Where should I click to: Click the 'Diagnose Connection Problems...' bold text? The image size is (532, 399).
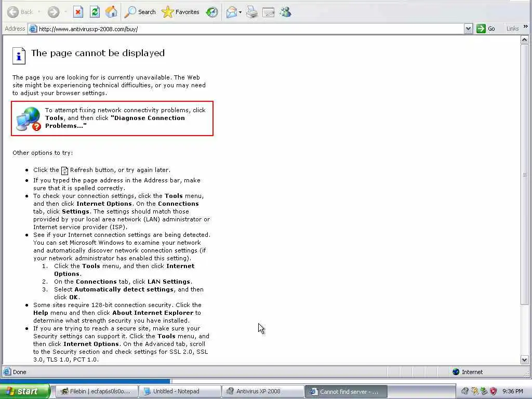pyautogui.click(x=115, y=122)
